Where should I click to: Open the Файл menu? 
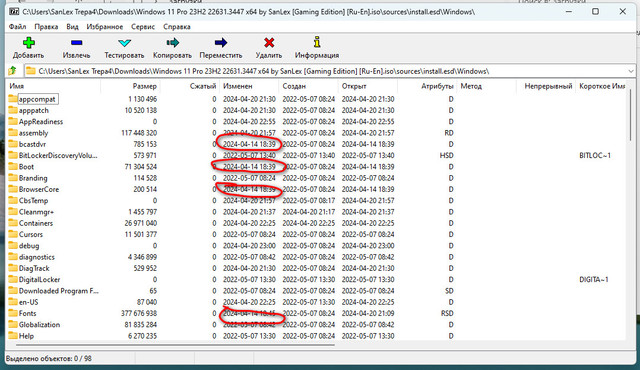[18, 27]
